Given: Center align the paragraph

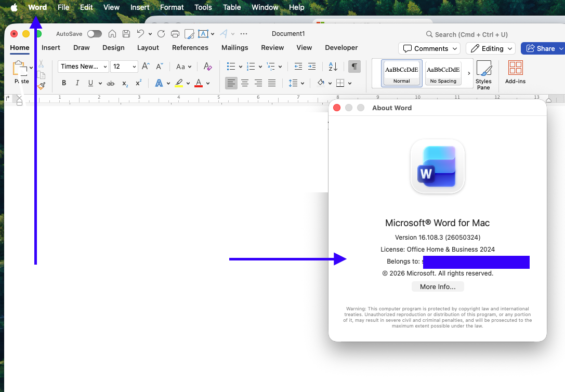Looking at the screenshot, I should tap(245, 83).
